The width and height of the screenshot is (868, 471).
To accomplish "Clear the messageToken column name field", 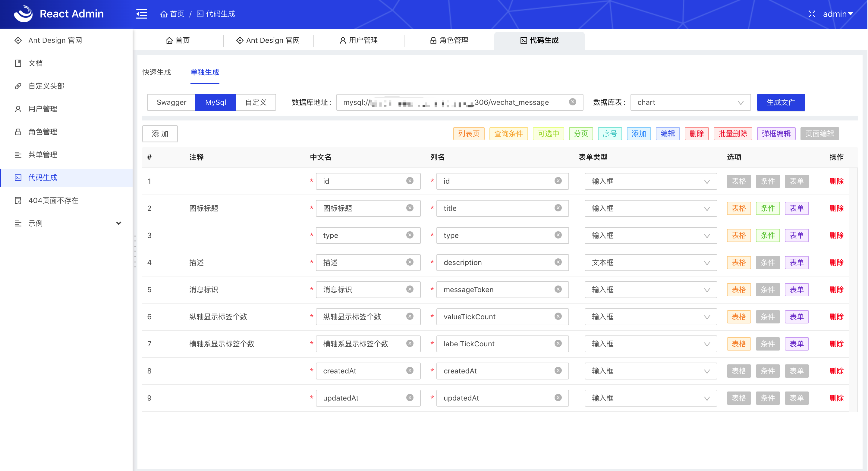I will point(558,289).
